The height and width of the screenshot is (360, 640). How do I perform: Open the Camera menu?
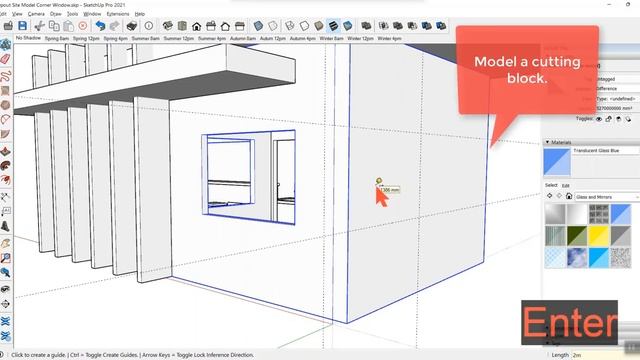(36, 14)
